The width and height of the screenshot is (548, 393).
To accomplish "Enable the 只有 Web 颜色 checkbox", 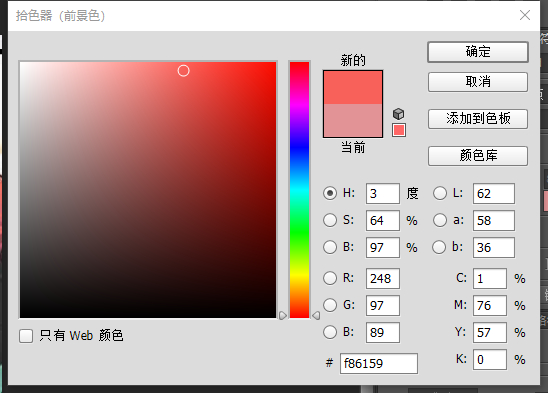I will tap(26, 336).
